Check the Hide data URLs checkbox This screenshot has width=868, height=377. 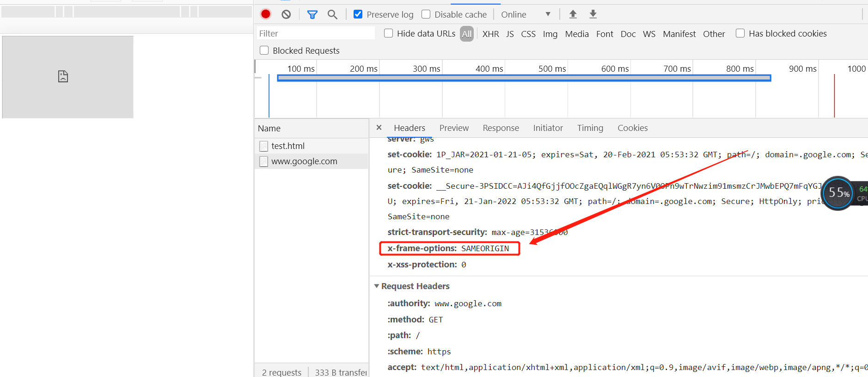[389, 33]
